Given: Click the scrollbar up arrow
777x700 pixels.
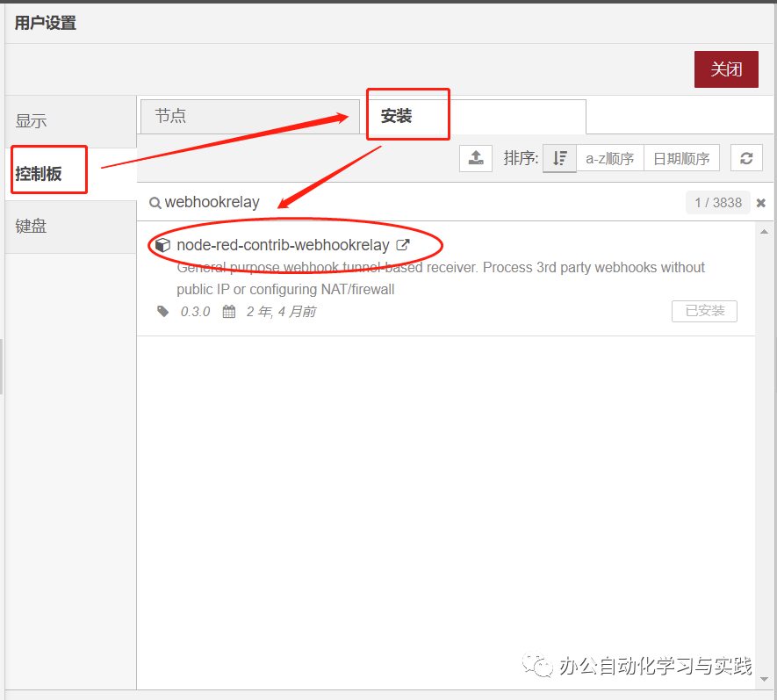Looking at the screenshot, I should (764, 232).
